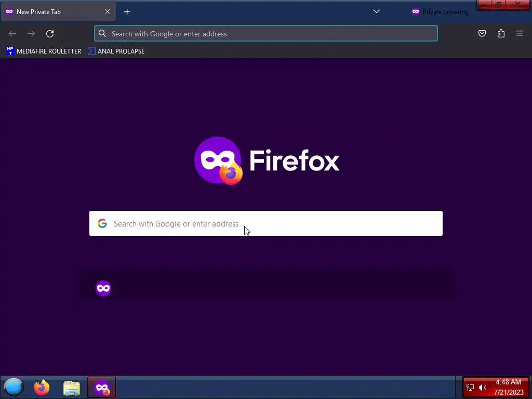Restore down the Firefox window
This screenshot has height=399, width=532.
click(x=498, y=5)
